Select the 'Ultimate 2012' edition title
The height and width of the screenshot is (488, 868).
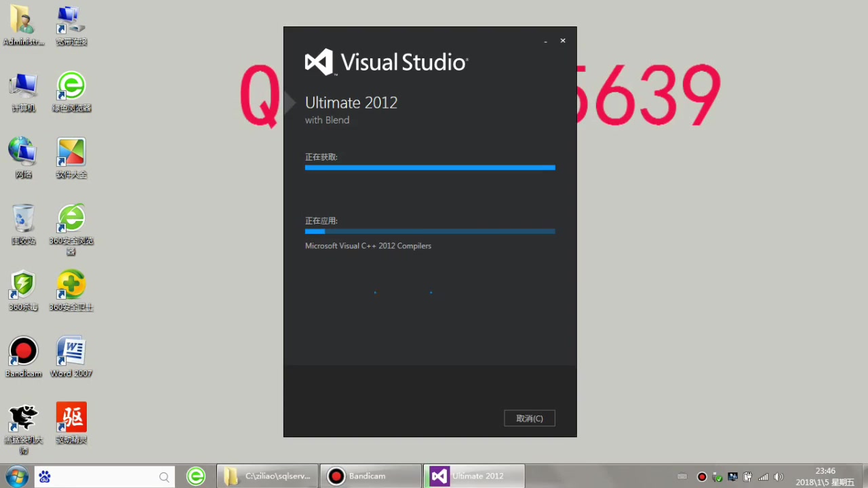pos(351,102)
